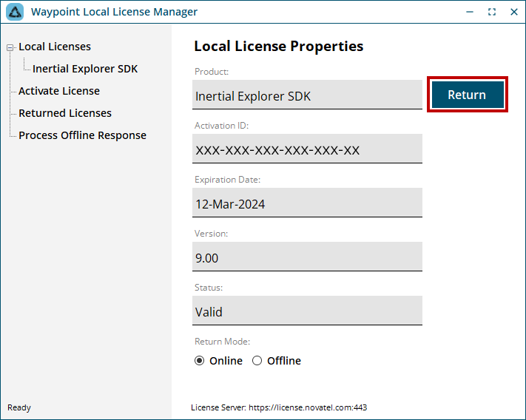
Task: Close the License Manager window
Action: [x=514, y=12]
